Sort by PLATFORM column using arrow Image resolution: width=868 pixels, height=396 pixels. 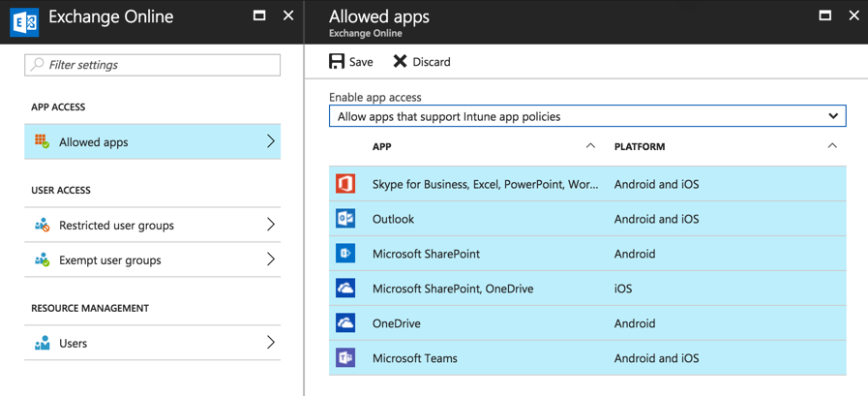pyautogui.click(x=832, y=146)
